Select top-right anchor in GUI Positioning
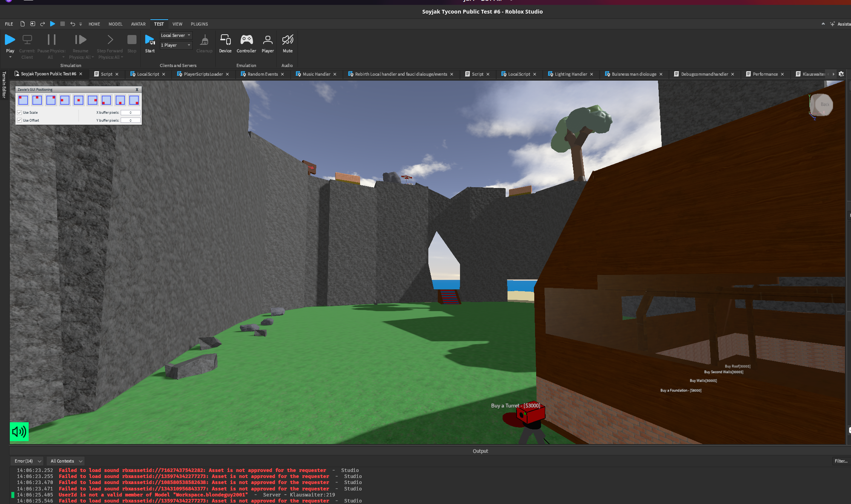Viewport: 851px width, 504px height. (x=51, y=100)
